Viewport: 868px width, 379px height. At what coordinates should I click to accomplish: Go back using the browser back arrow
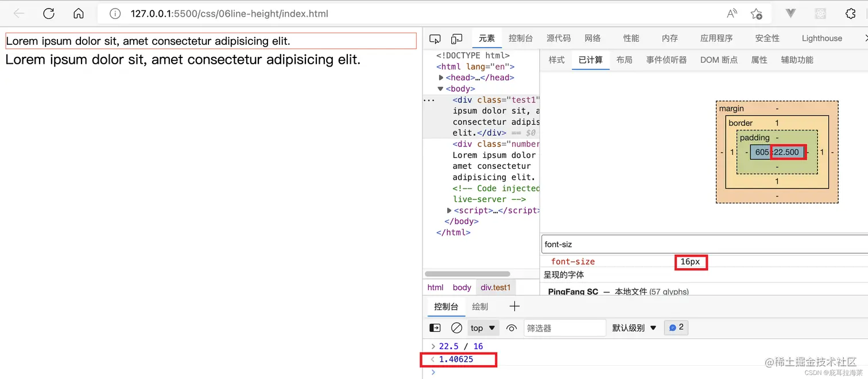coord(19,13)
